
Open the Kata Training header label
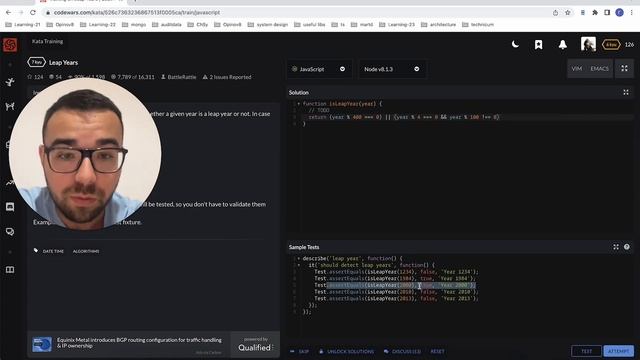(47, 41)
